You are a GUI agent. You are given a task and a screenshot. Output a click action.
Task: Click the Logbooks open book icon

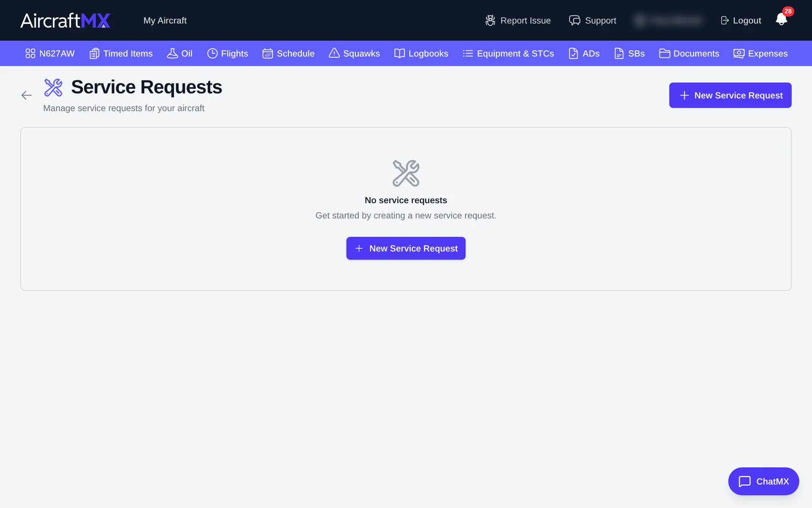coord(399,53)
